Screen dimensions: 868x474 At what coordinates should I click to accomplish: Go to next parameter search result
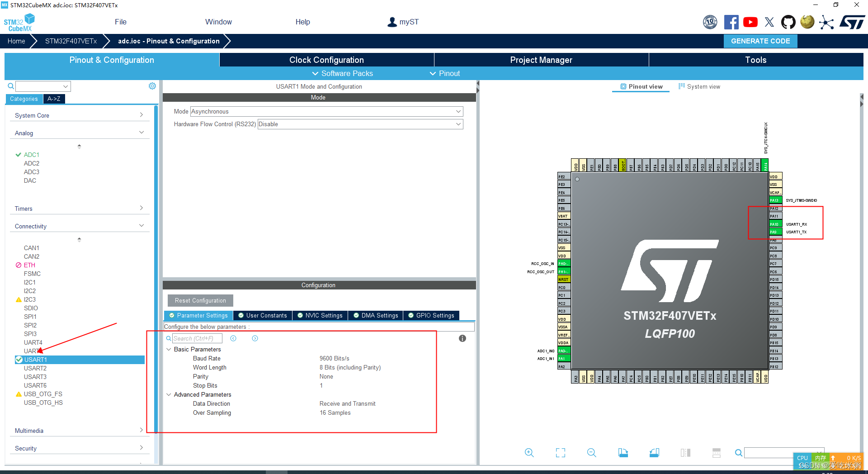point(255,338)
